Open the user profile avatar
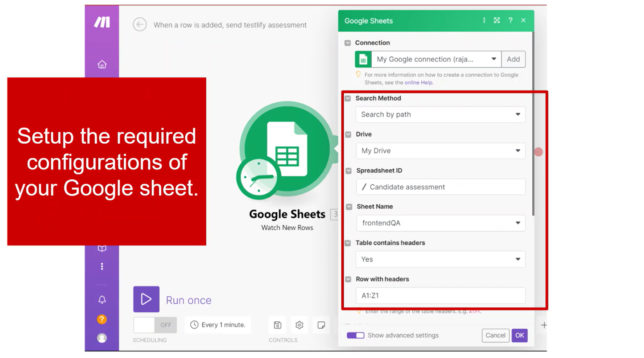 pyautogui.click(x=102, y=338)
